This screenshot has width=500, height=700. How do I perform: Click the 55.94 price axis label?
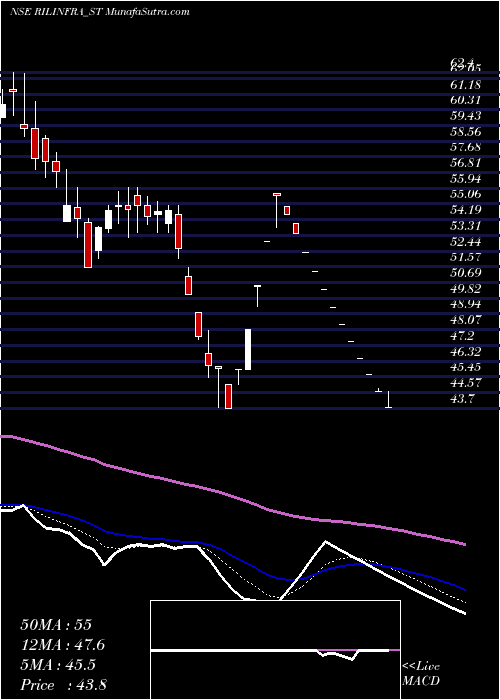pyautogui.click(x=466, y=179)
